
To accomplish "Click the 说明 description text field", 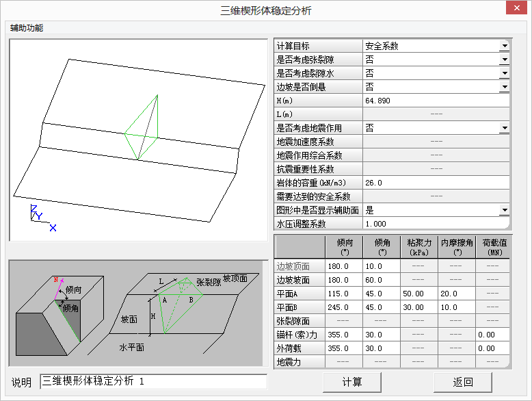I will tap(153, 381).
